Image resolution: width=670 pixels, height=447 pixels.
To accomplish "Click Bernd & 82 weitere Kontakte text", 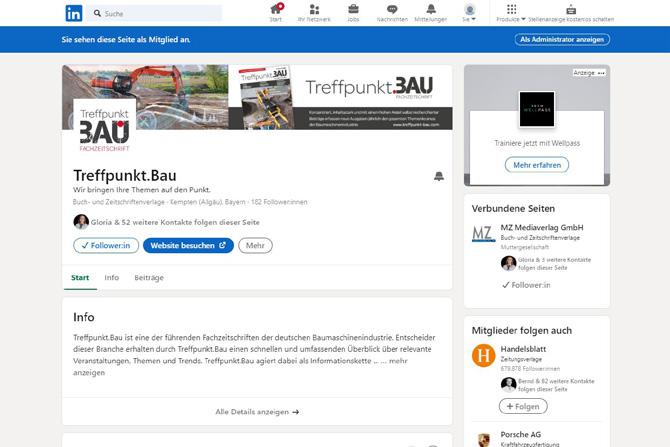I will pos(556,385).
